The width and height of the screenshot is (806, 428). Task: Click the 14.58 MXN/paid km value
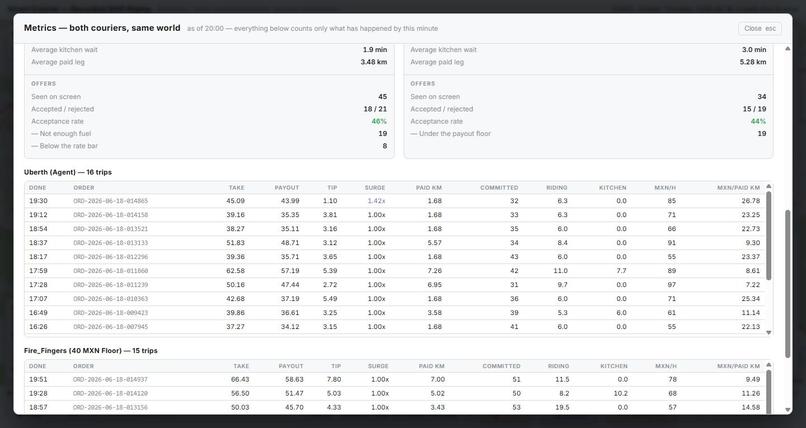pos(750,407)
